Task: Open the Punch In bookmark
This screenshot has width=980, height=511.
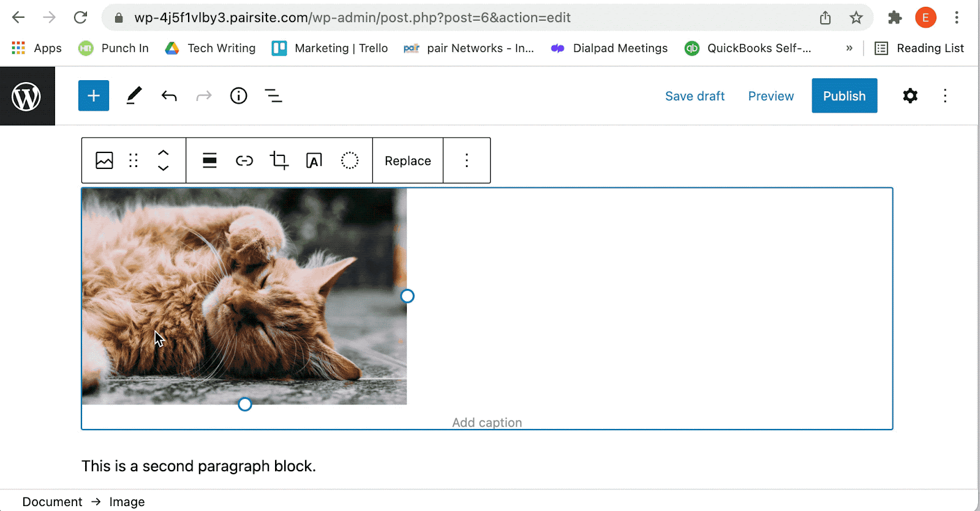Action: 113,48
